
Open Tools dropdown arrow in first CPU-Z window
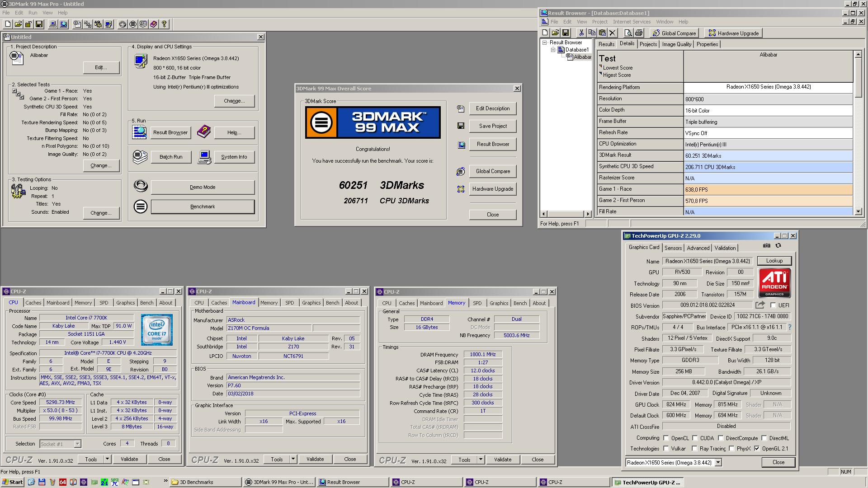pos(107,459)
